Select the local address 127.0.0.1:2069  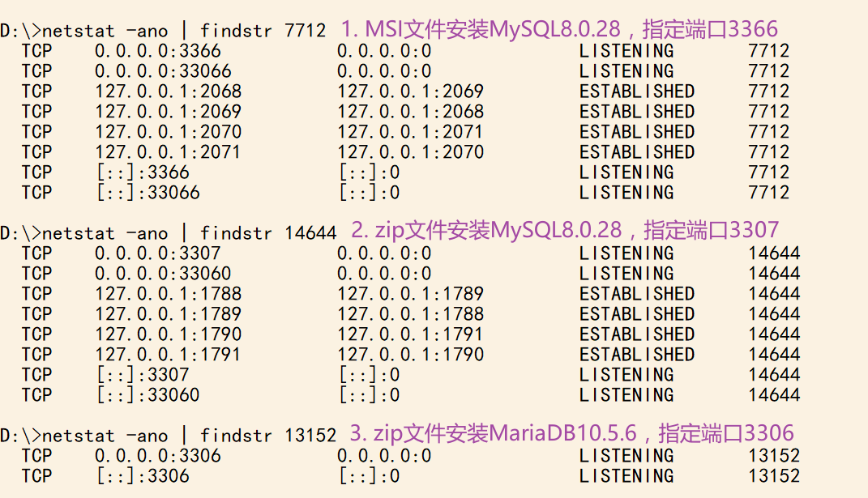[x=169, y=112]
